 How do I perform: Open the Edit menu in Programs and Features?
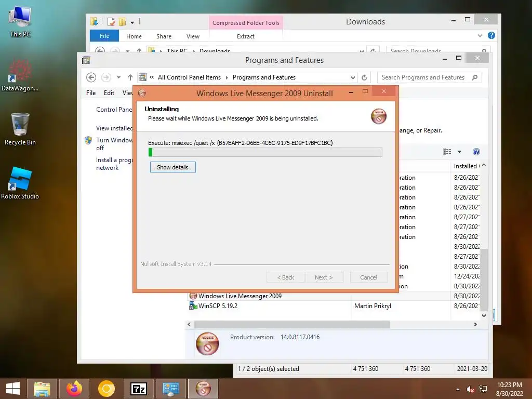(109, 93)
